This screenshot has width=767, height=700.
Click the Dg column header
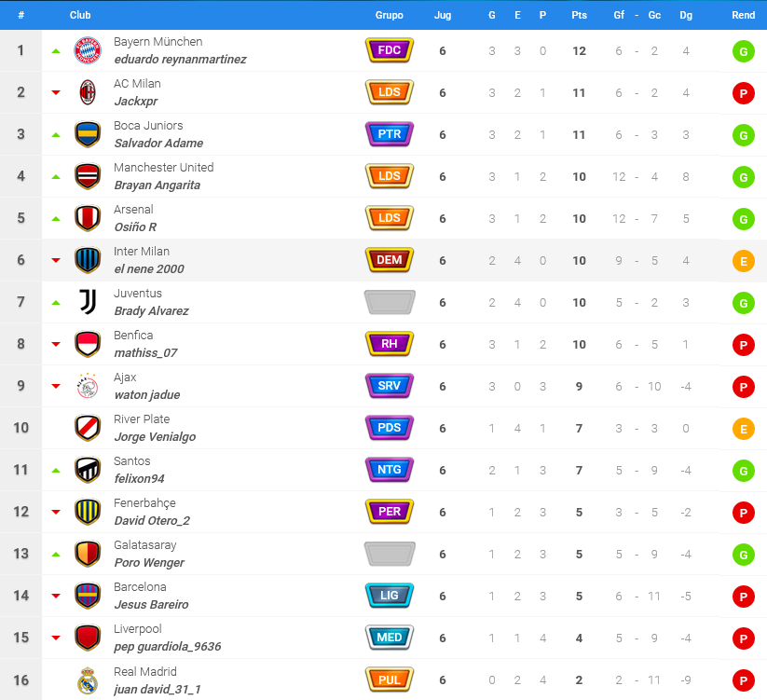[686, 15]
